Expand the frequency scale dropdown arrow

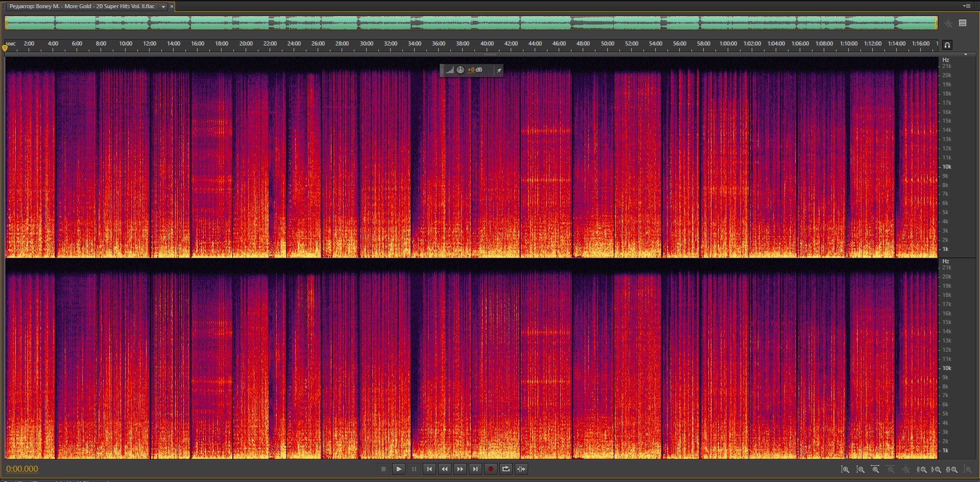click(x=965, y=54)
